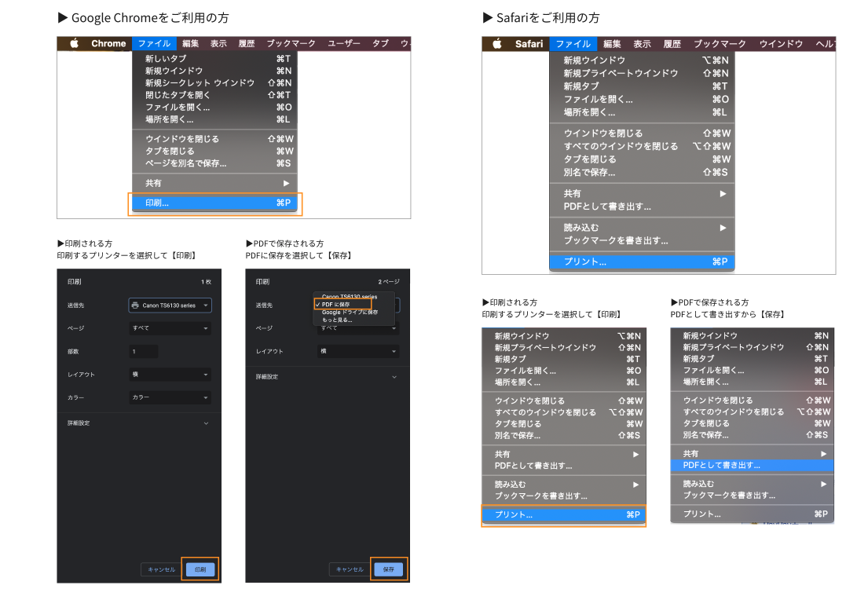Open the ファイル menu in Chrome's menu bar
Screen dimensions: 868x600
(155, 43)
